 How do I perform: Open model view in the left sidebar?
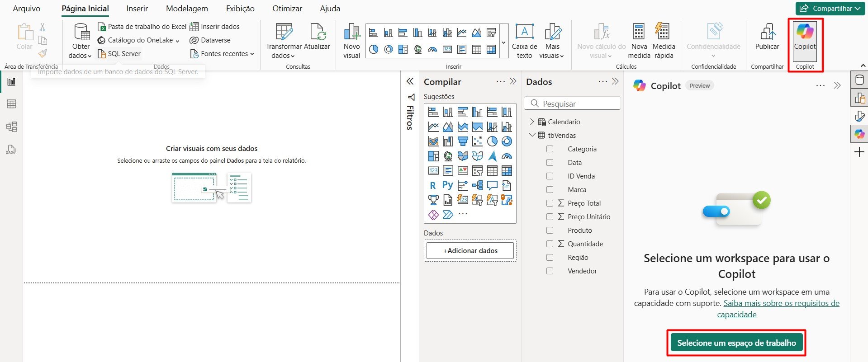coord(11,127)
